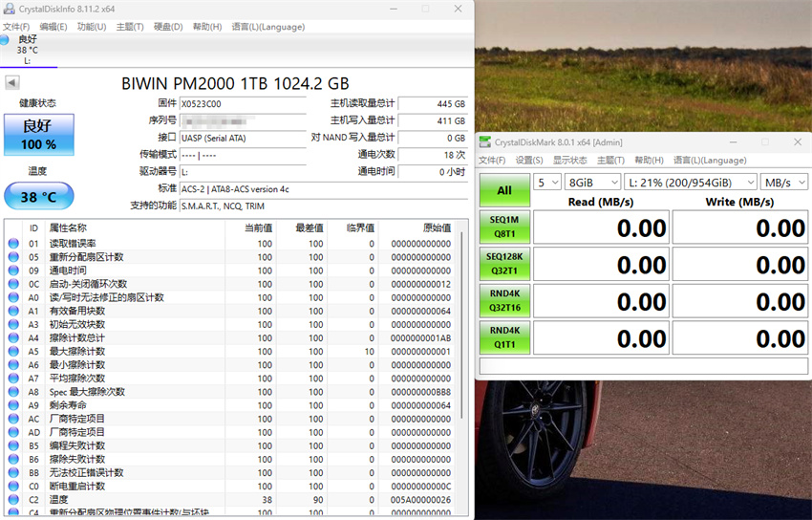
Task: Select the A8 Spec 最大擦除次数 row name
Action: tap(87, 392)
